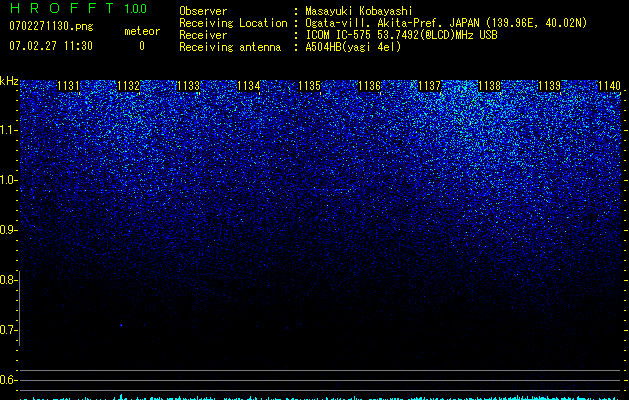Click the Receiver field label
629x400 pixels.
tap(203, 35)
